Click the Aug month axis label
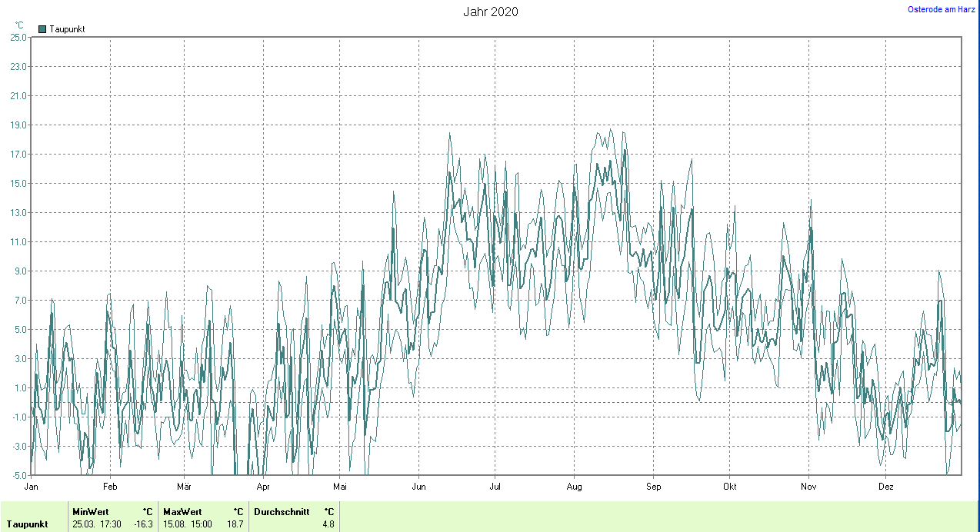Viewport: 980px width, 532px height. coord(574,487)
